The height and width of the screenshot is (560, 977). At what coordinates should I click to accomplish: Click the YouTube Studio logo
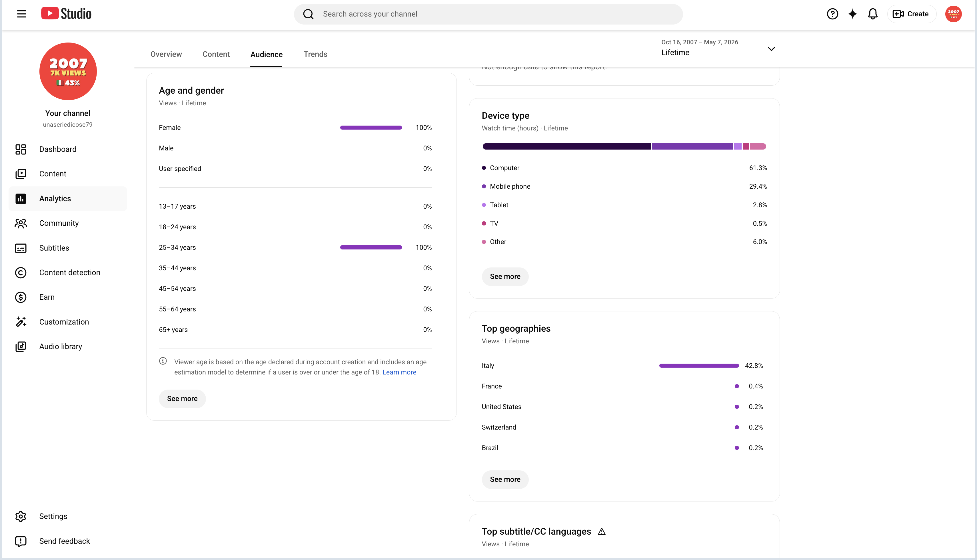66,14
